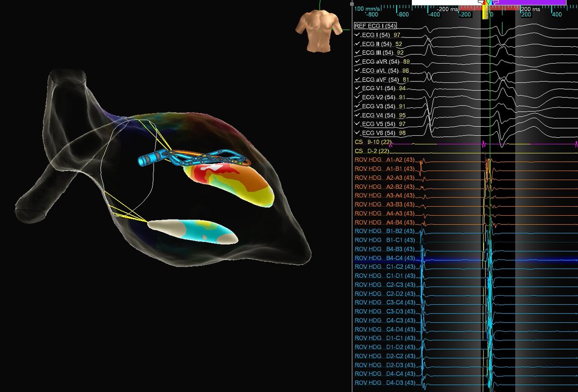Image resolution: width=578 pixels, height=392 pixels.
Task: Select the boxed REF ECG I (54) label
Action: click(375, 26)
